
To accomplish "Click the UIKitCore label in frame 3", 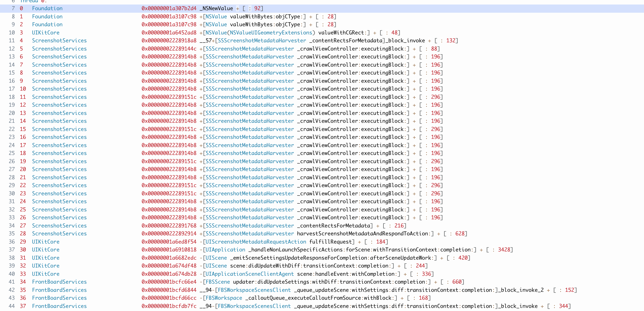I will 46,33.
